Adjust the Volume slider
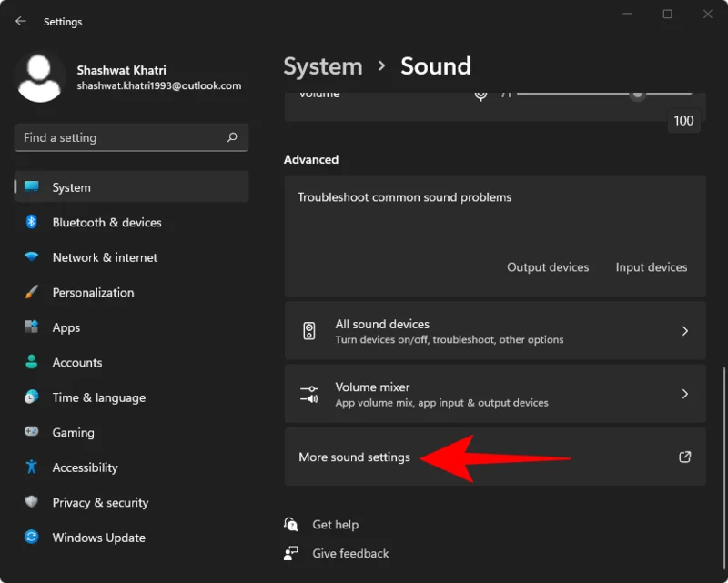Screen dimensions: 728x583 (x=637, y=93)
